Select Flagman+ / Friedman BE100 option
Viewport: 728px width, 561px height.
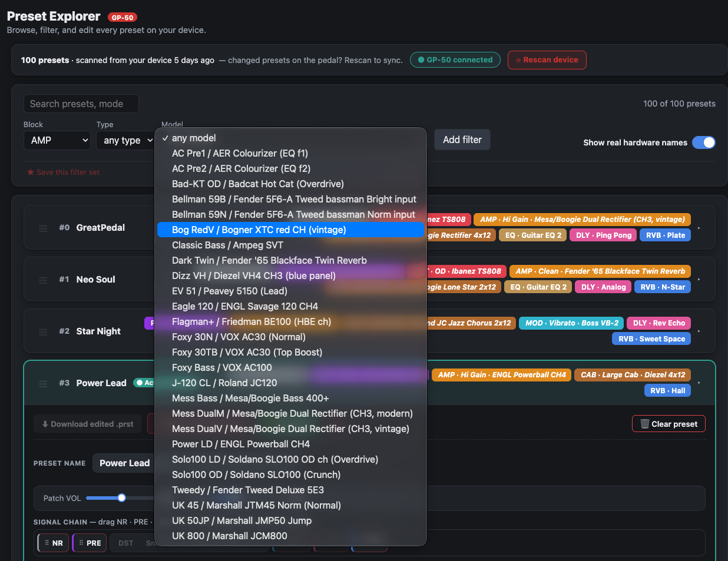(290, 321)
